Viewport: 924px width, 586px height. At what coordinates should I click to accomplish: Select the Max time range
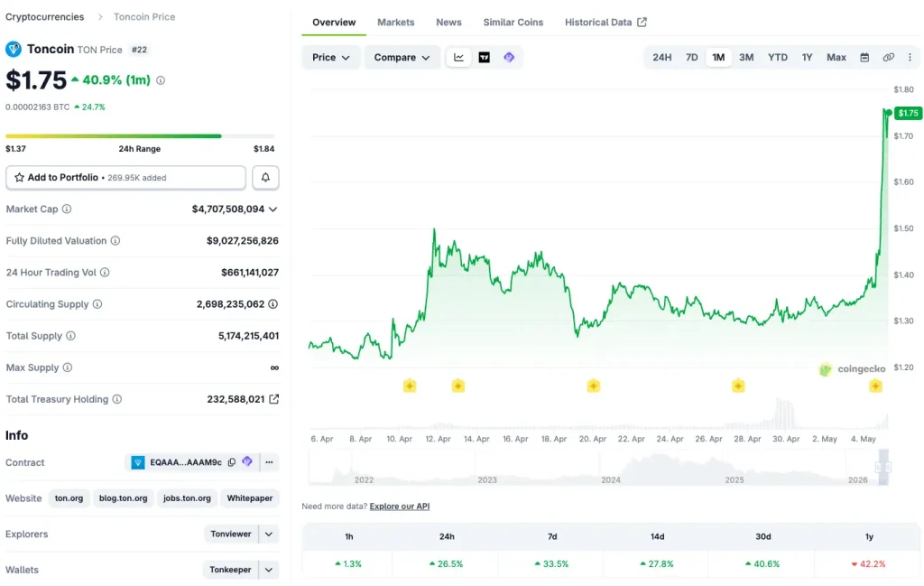(836, 57)
